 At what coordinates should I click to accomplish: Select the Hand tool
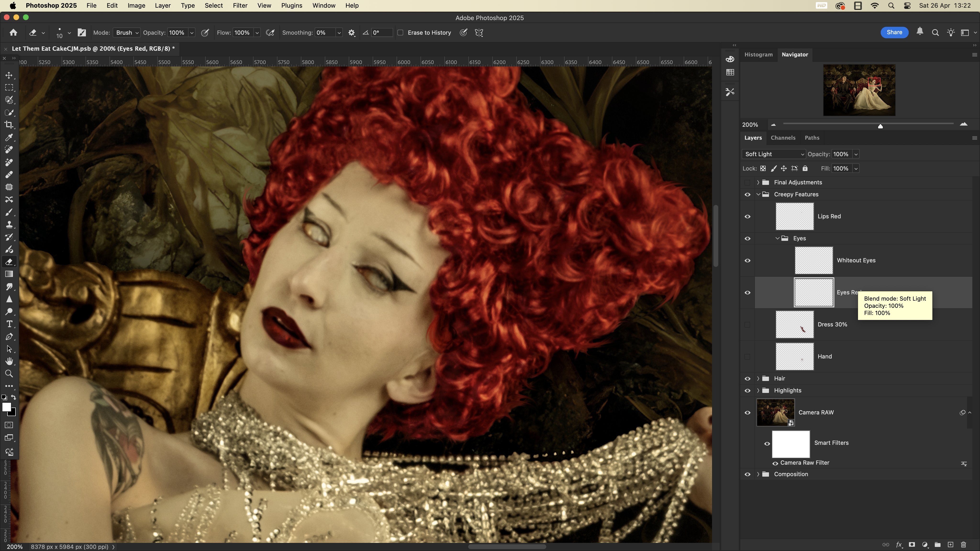[x=9, y=361]
